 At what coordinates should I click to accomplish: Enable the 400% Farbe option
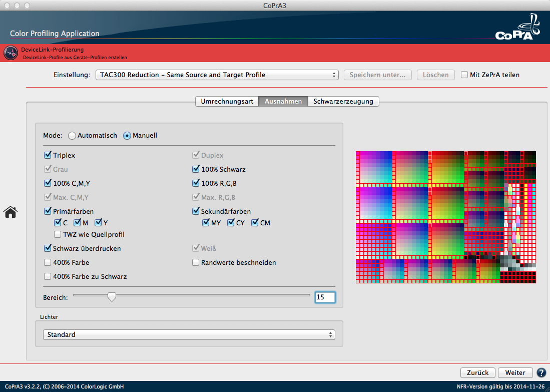(x=48, y=262)
